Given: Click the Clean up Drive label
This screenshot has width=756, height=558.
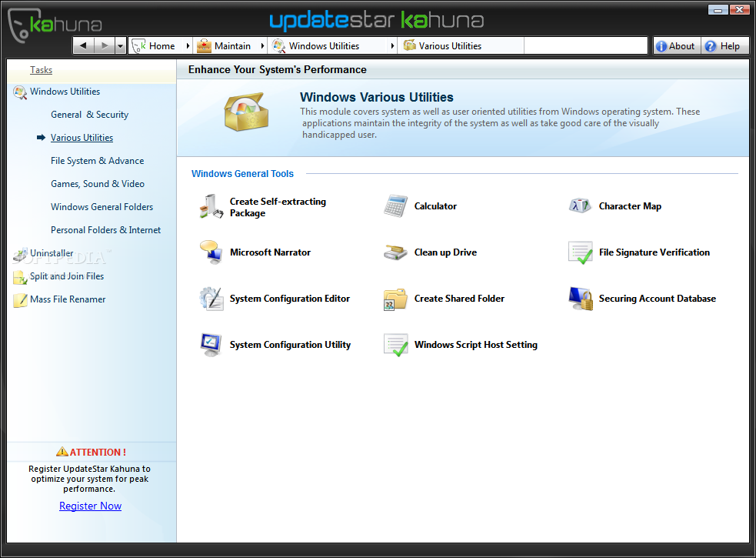Looking at the screenshot, I should tap(445, 252).
